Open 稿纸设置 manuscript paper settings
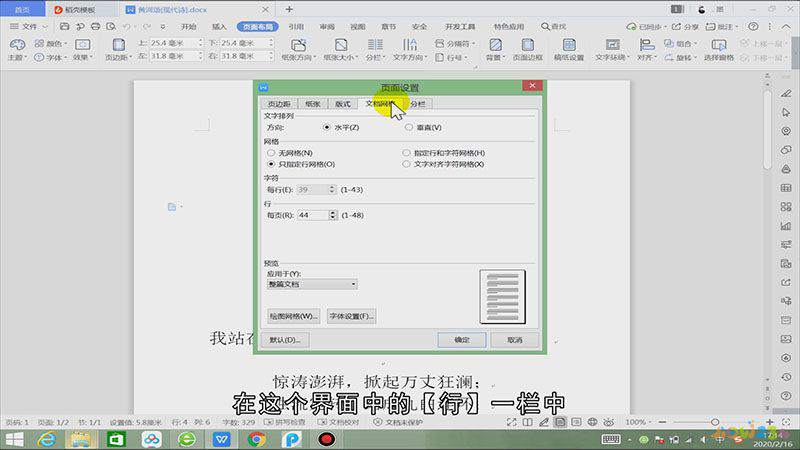 pos(569,49)
